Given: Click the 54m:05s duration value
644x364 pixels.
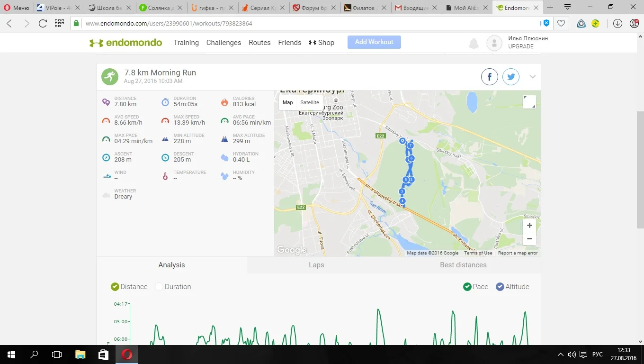Looking at the screenshot, I should point(186,104).
